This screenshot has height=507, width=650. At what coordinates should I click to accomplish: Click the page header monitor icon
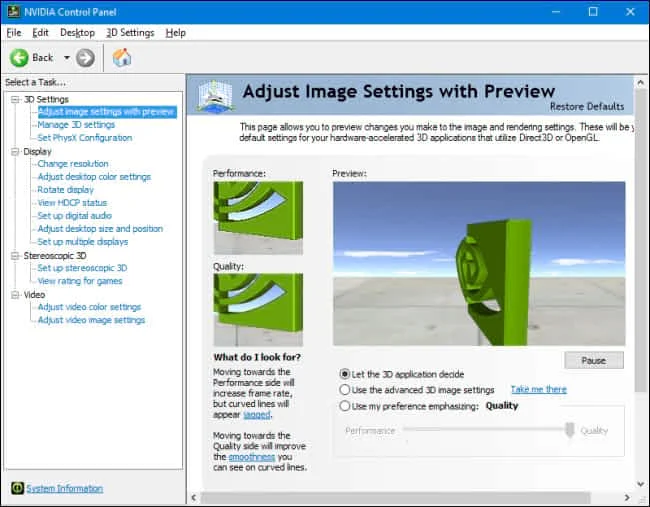pos(215,96)
